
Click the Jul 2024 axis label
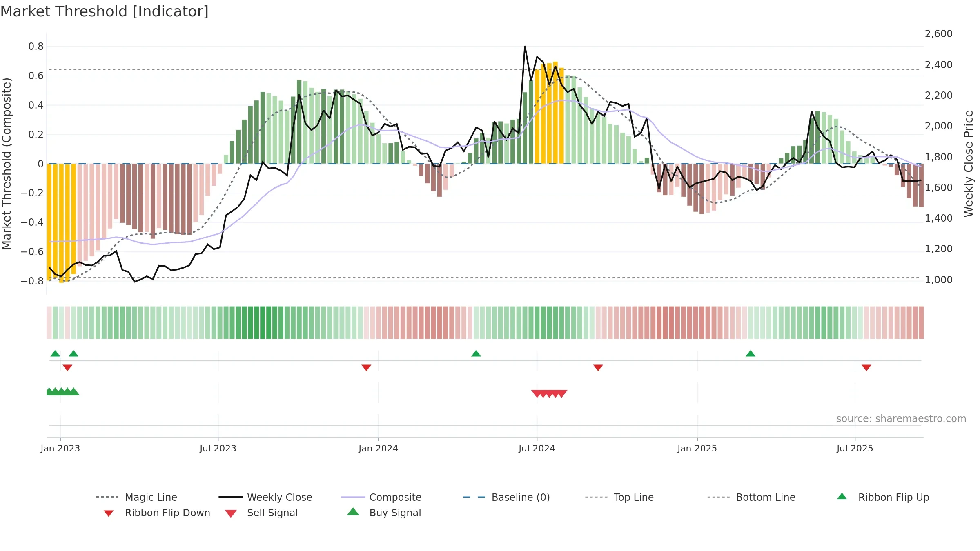tap(537, 448)
